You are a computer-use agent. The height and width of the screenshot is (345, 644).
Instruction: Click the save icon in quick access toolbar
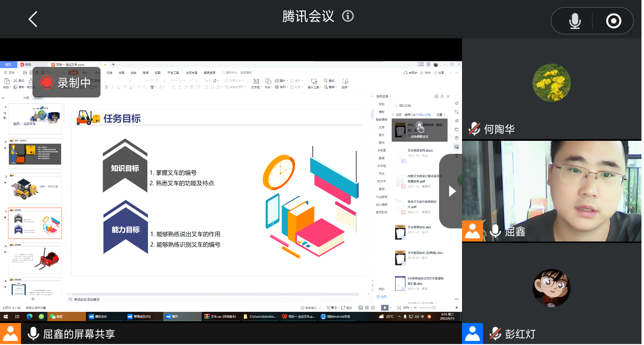click(x=25, y=73)
